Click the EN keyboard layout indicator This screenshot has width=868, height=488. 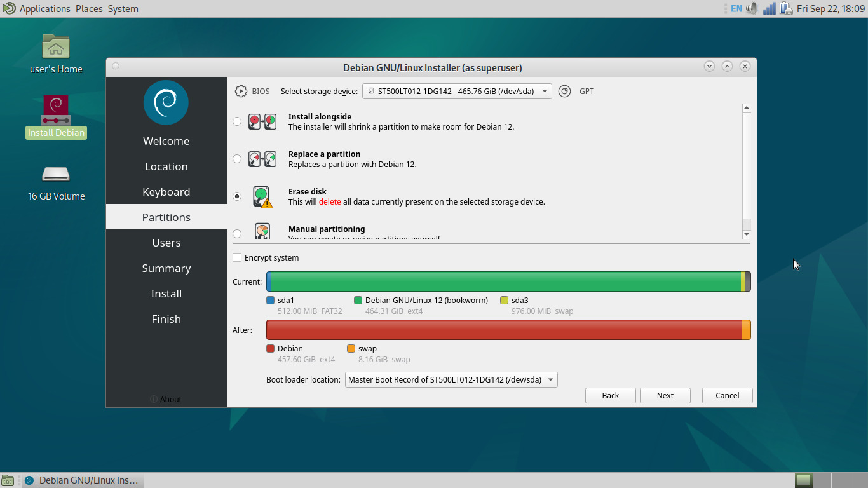(x=736, y=8)
